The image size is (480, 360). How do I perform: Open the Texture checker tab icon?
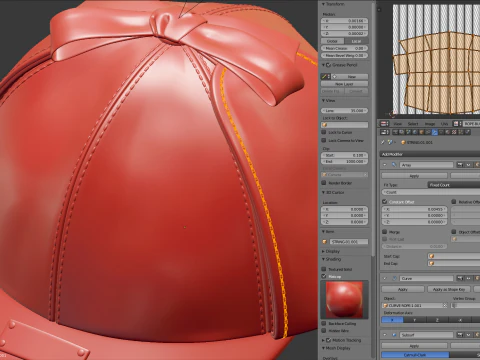(454, 132)
